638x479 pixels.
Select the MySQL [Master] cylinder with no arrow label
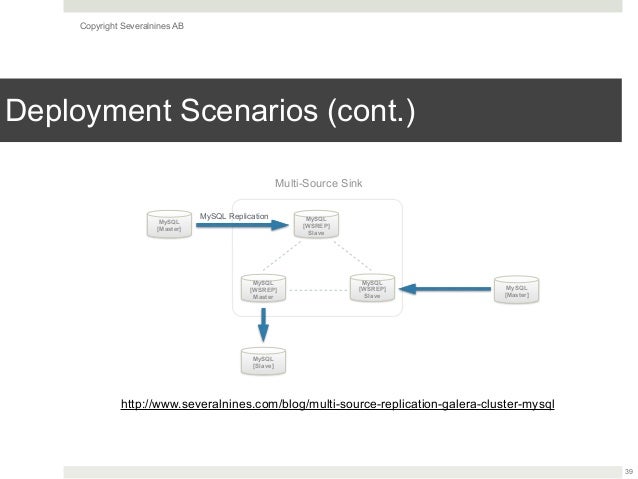(x=516, y=290)
